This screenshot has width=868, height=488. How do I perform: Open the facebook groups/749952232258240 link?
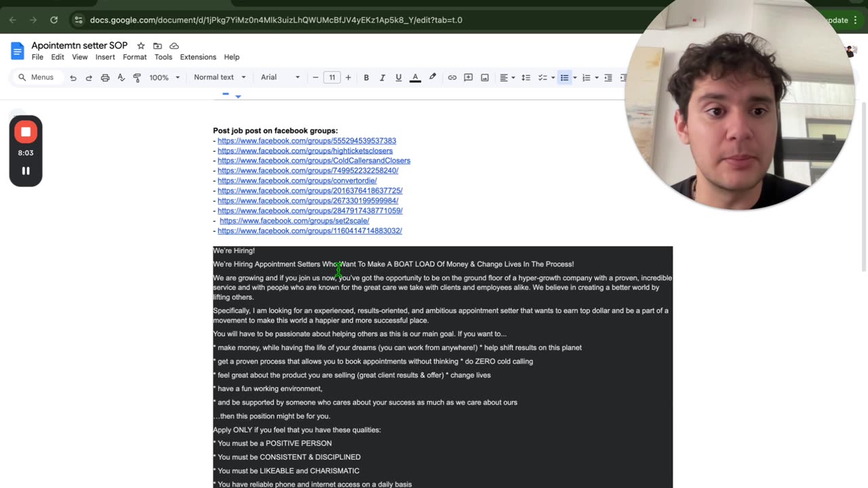(x=308, y=171)
